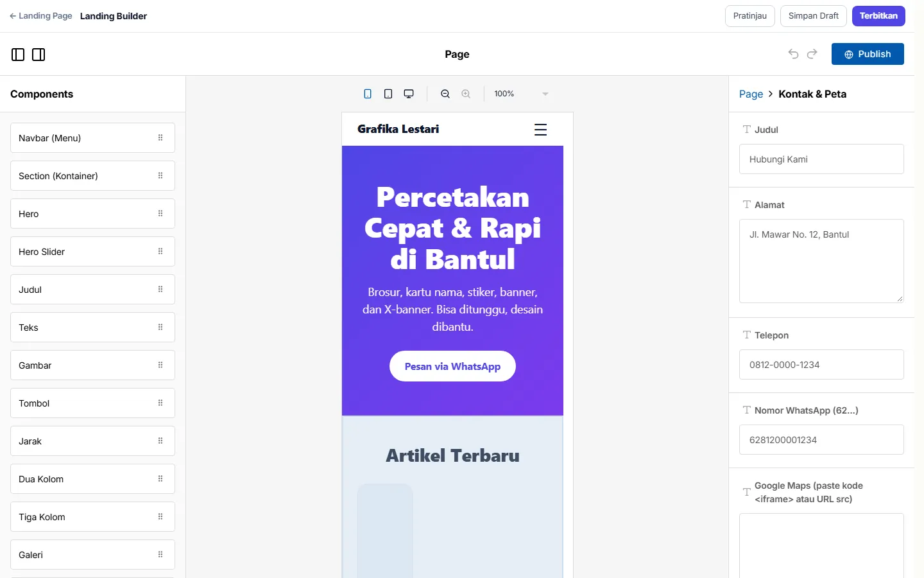
Task: Select the Artikel Terbaru heading in preview
Action: (452, 455)
